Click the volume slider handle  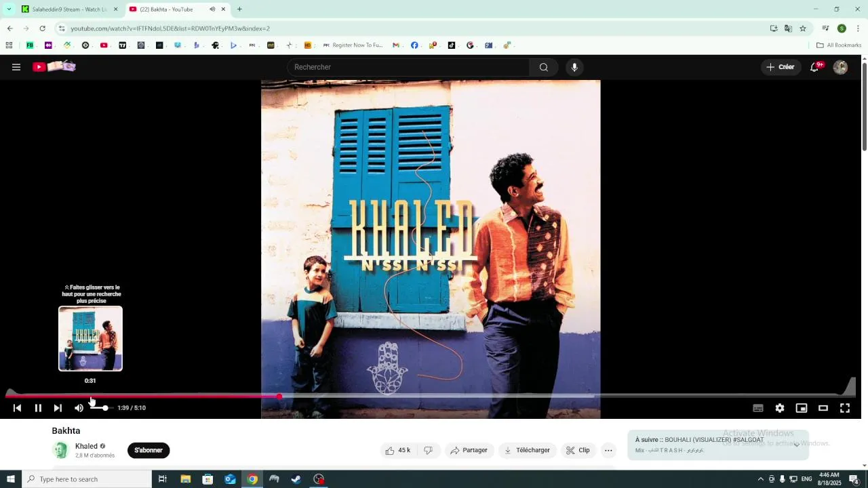coord(105,408)
